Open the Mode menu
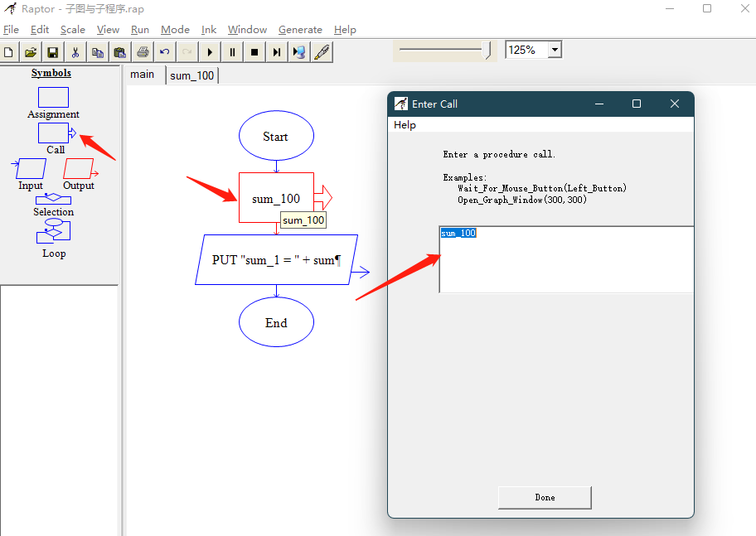The image size is (756, 536). pyautogui.click(x=175, y=30)
